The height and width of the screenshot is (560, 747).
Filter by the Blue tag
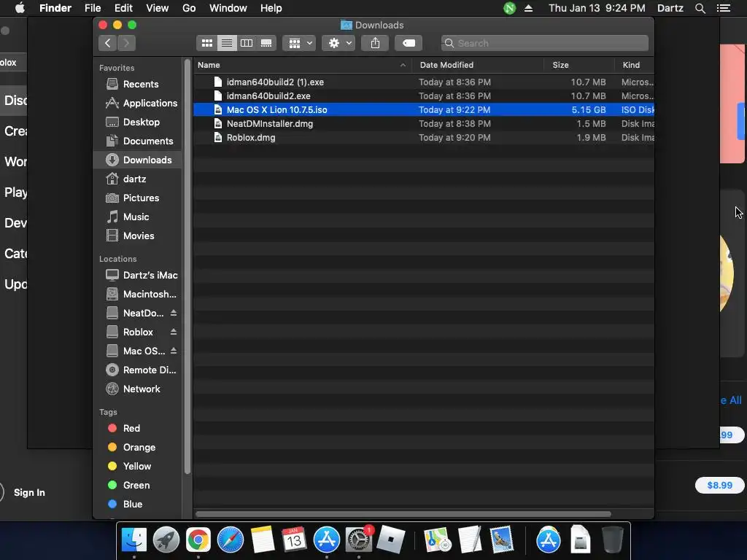pos(138,505)
